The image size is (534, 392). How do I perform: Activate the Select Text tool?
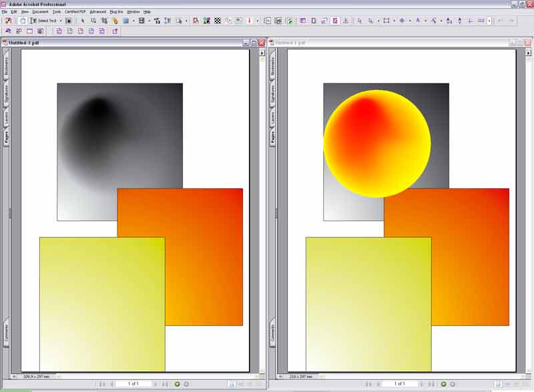(x=43, y=21)
